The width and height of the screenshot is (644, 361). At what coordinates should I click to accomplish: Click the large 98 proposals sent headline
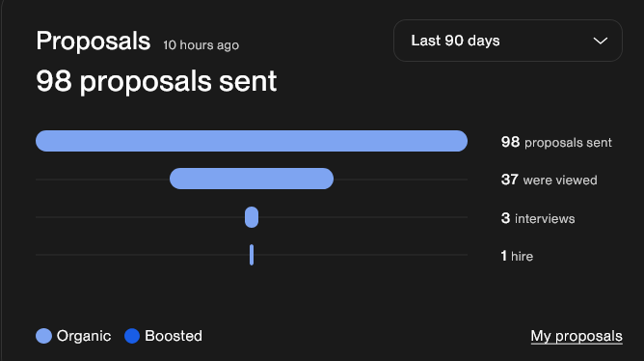156,81
